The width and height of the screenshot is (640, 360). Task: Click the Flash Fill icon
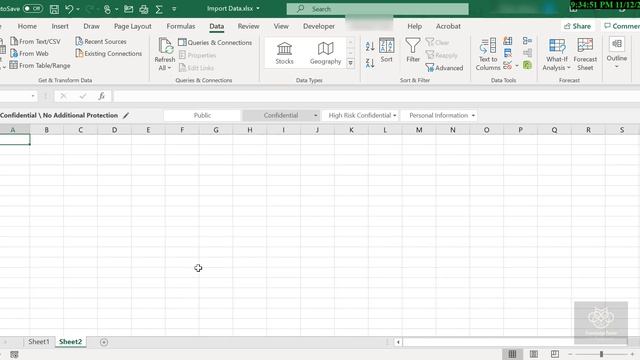click(x=508, y=41)
